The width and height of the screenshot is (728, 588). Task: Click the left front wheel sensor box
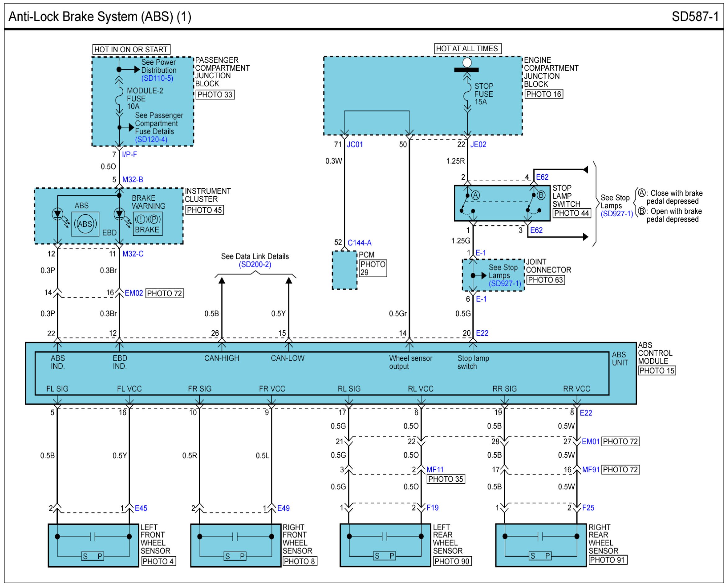(x=93, y=545)
